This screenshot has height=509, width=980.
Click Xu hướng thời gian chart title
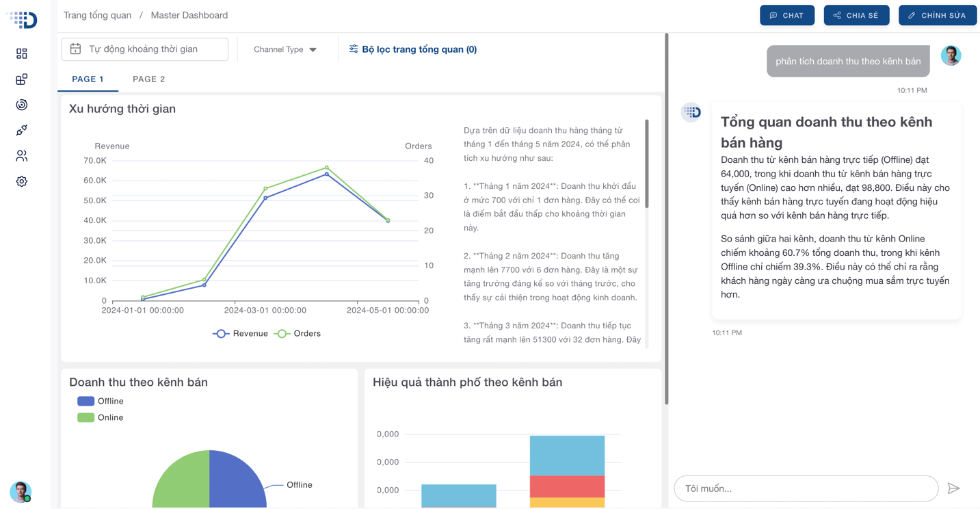122,109
